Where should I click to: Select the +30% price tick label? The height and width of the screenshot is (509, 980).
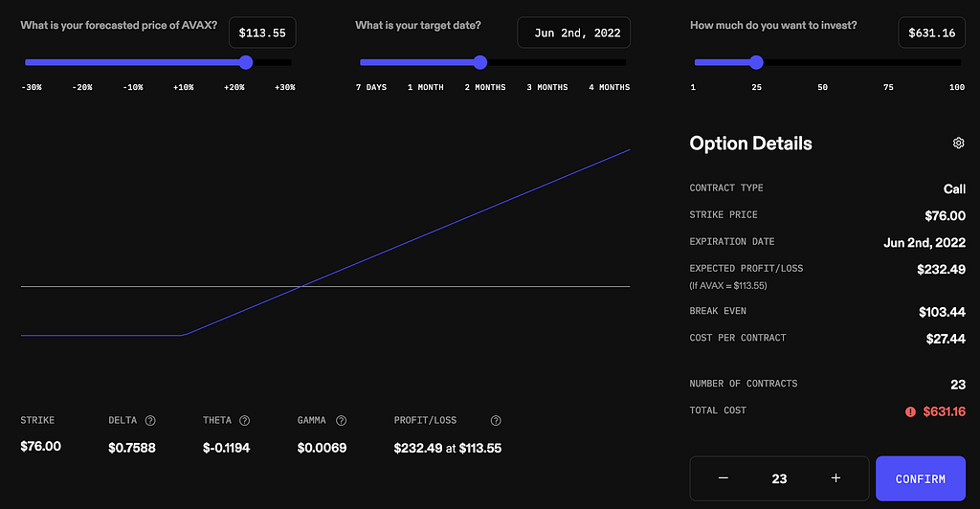(285, 87)
